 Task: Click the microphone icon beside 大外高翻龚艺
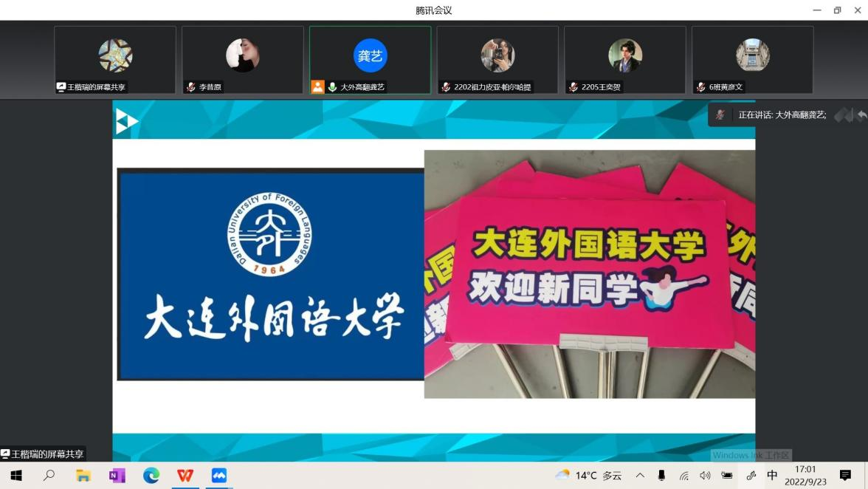[x=332, y=87]
